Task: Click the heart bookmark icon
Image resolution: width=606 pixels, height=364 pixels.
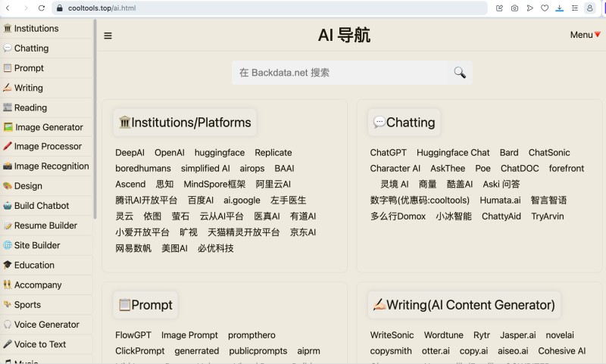Action: [x=545, y=8]
